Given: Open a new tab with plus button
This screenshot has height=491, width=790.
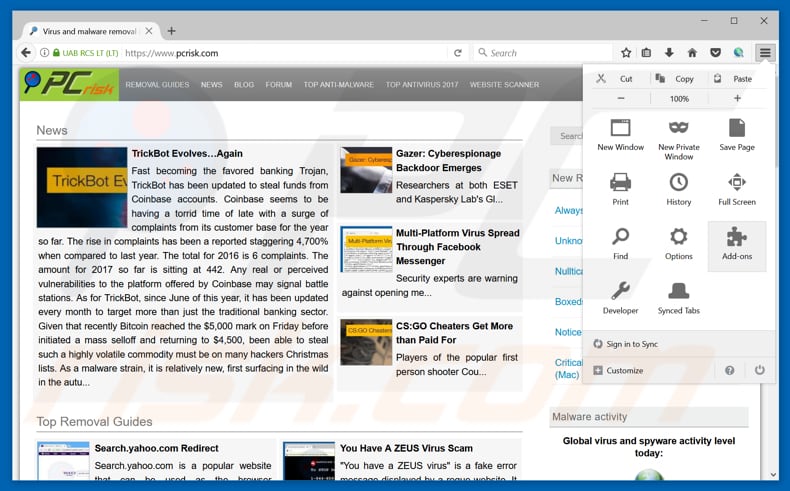Looking at the screenshot, I should 171,31.
